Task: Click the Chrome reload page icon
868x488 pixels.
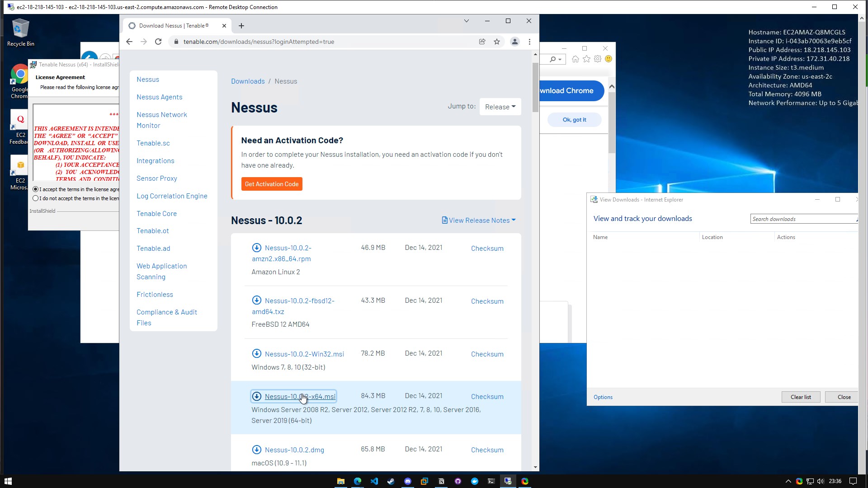Action: [158, 42]
